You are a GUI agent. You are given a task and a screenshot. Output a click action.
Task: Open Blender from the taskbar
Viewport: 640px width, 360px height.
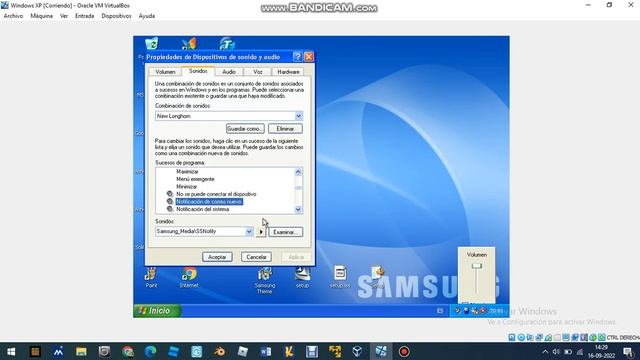pos(220,351)
